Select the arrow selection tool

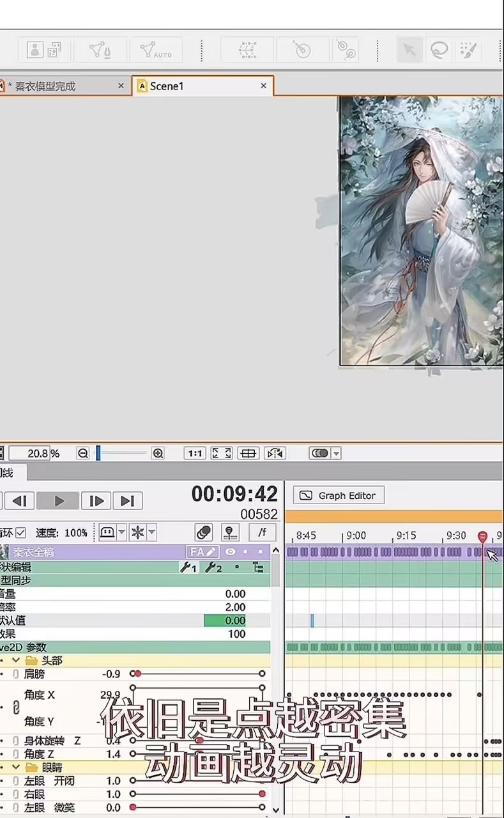[x=409, y=50]
